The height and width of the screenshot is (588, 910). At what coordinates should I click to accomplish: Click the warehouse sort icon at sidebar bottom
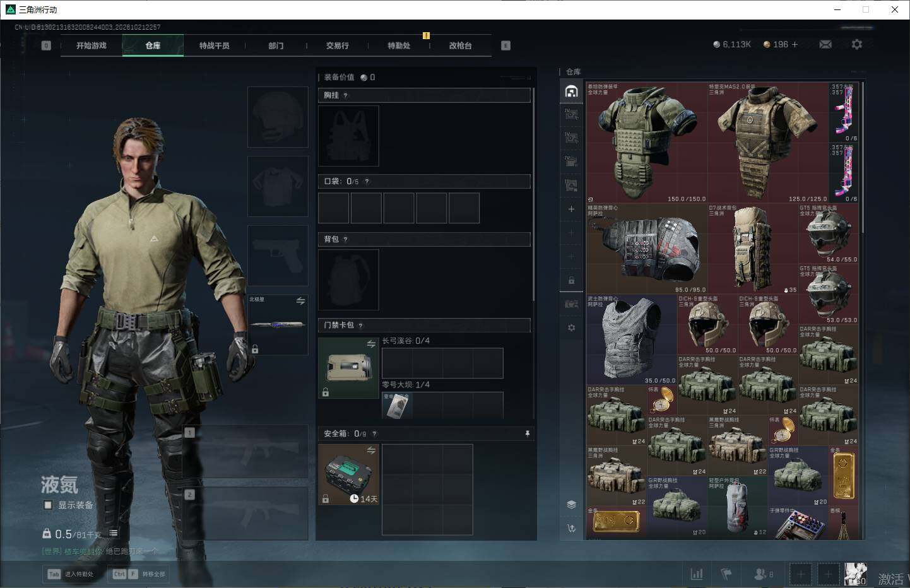point(571,529)
